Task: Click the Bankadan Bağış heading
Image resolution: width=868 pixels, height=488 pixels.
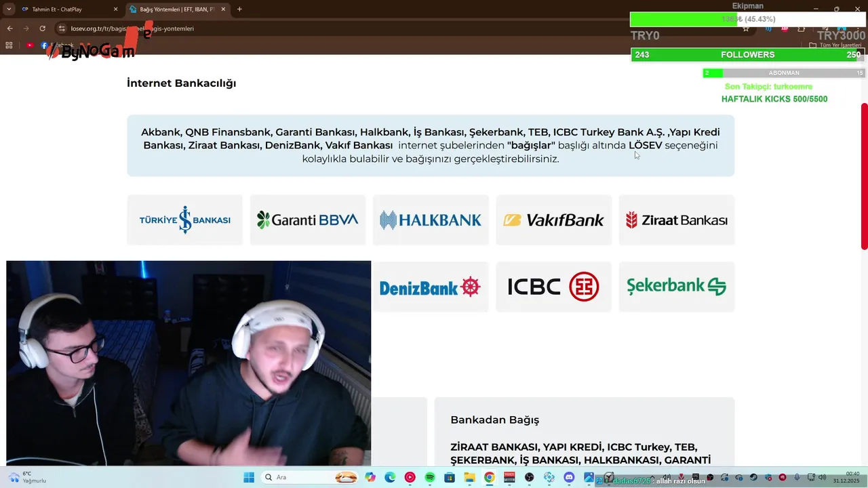Action: [494, 420]
